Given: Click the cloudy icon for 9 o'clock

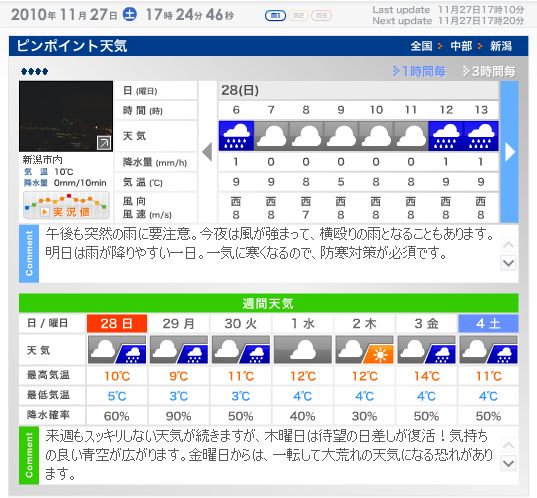Looking at the screenshot, I should [341, 136].
